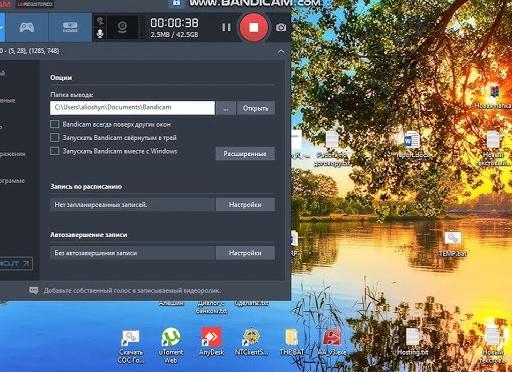This screenshot has width=512, height=372.
Task: Open the Изображения settings tab in sidebar
Action: click(13, 154)
